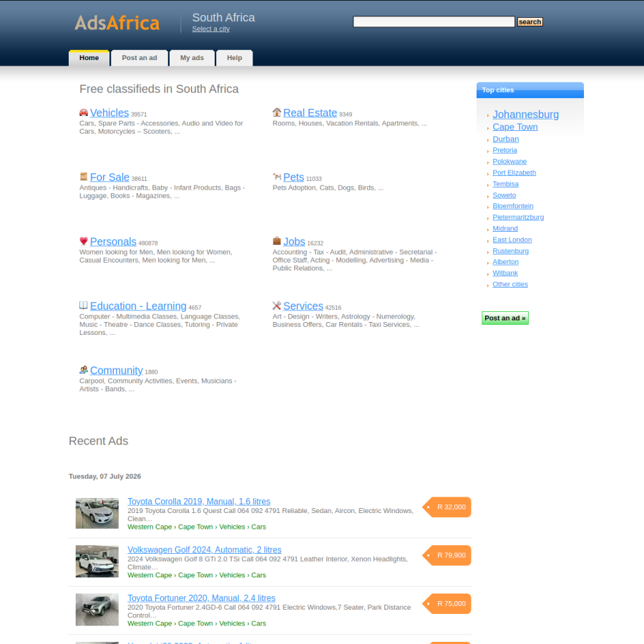Open Witbank city link
The width and height of the screenshot is (644, 644).
pyautogui.click(x=505, y=273)
